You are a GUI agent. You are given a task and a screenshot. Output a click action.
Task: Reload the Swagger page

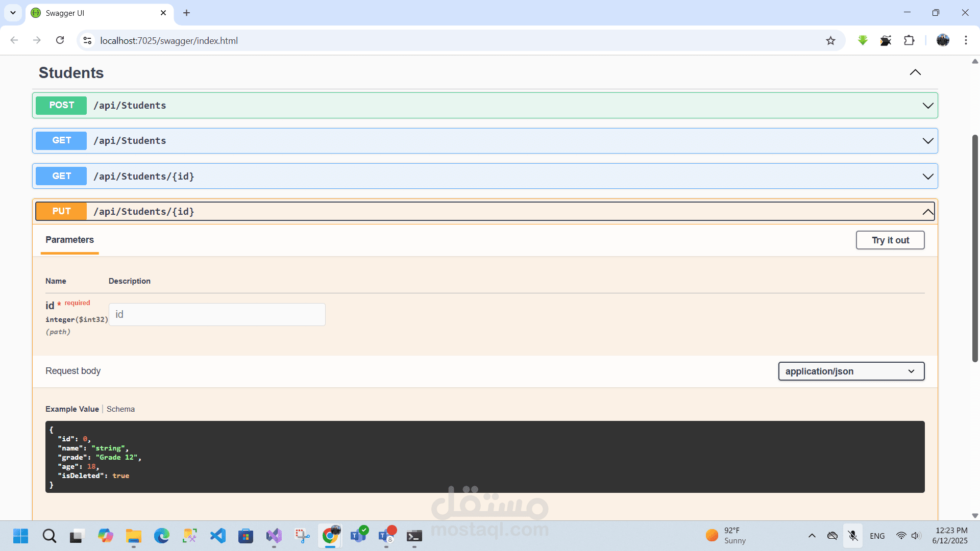[x=60, y=40]
